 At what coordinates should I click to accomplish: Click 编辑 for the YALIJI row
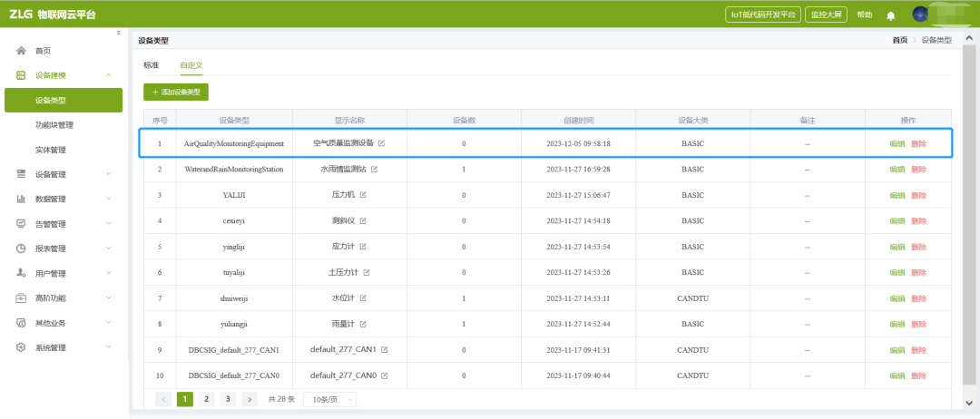[x=897, y=195]
